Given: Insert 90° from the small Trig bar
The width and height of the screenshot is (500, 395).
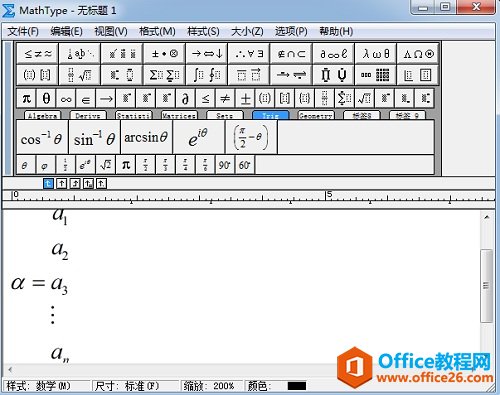Looking at the screenshot, I should 225,165.
